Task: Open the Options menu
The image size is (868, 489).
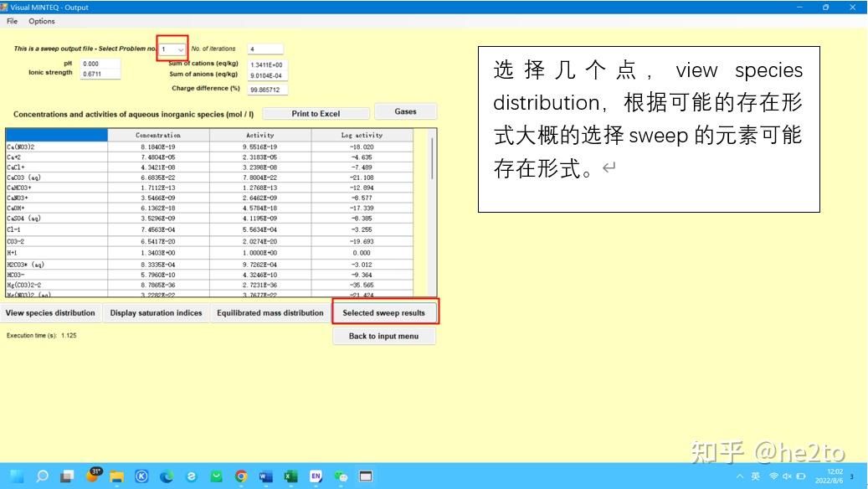Action: [41, 20]
